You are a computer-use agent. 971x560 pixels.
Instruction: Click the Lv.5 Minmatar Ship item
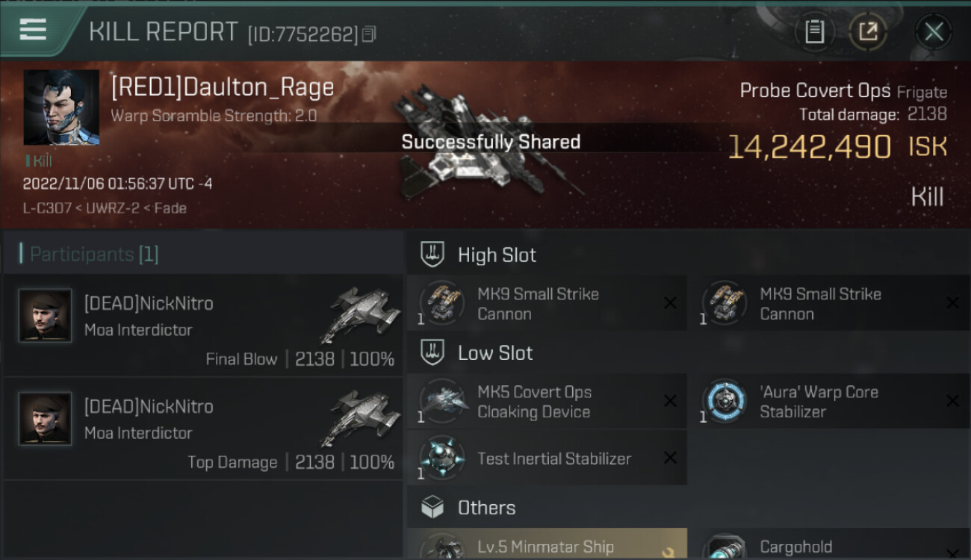click(547, 544)
